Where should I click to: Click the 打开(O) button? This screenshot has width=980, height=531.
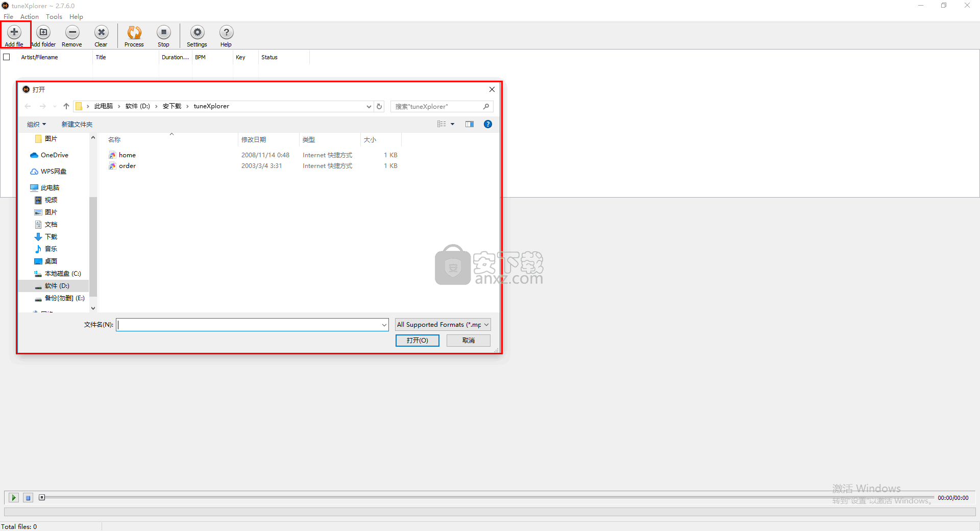418,341
